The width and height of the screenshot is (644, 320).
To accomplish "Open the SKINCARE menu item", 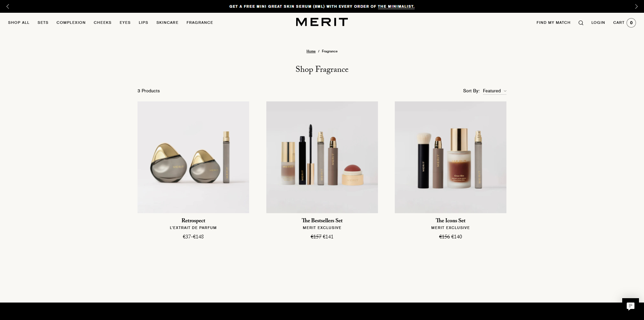I will click(x=167, y=22).
